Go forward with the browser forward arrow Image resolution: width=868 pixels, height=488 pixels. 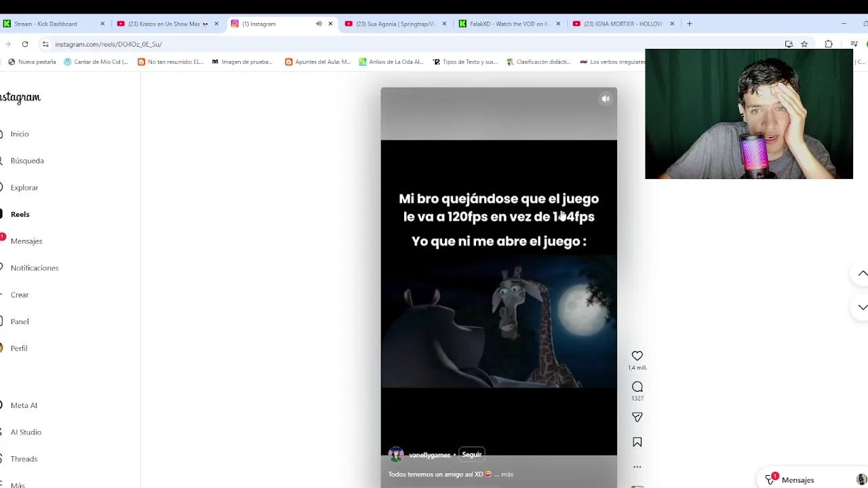[x=7, y=44]
